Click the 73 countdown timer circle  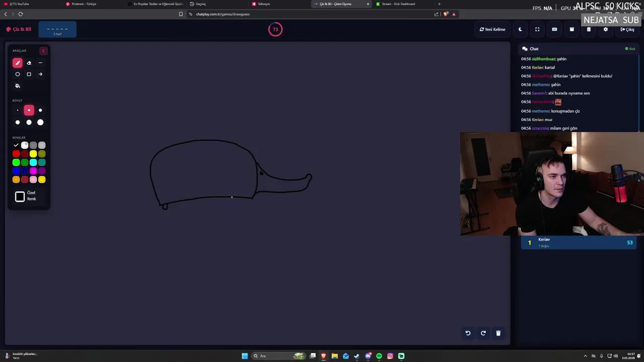click(x=275, y=29)
